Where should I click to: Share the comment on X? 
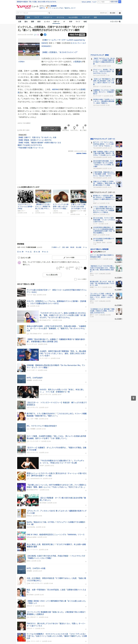tap(85, 268)
